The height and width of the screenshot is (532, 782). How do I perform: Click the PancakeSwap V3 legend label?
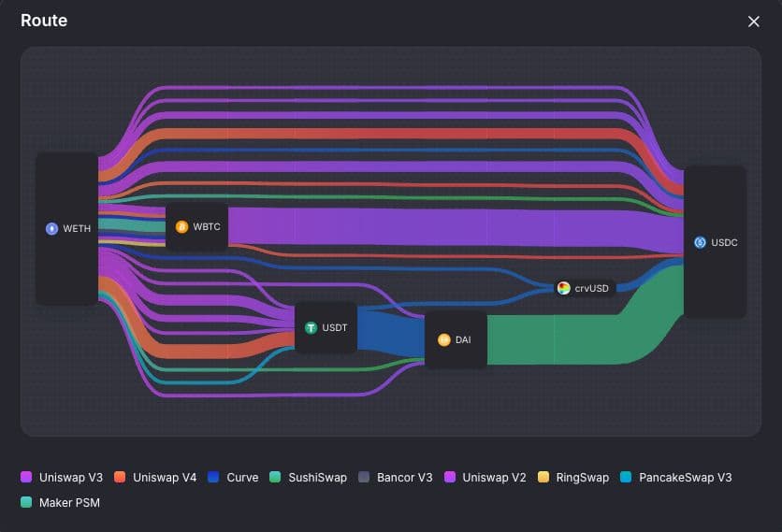tap(686, 477)
